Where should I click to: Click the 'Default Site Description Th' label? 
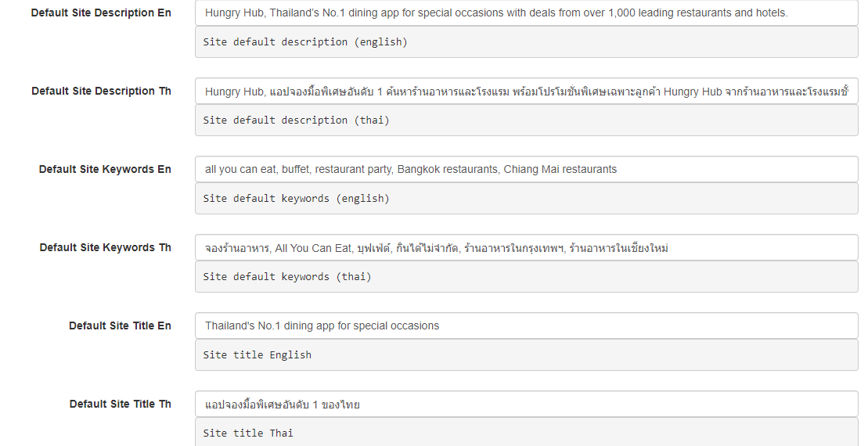101,92
